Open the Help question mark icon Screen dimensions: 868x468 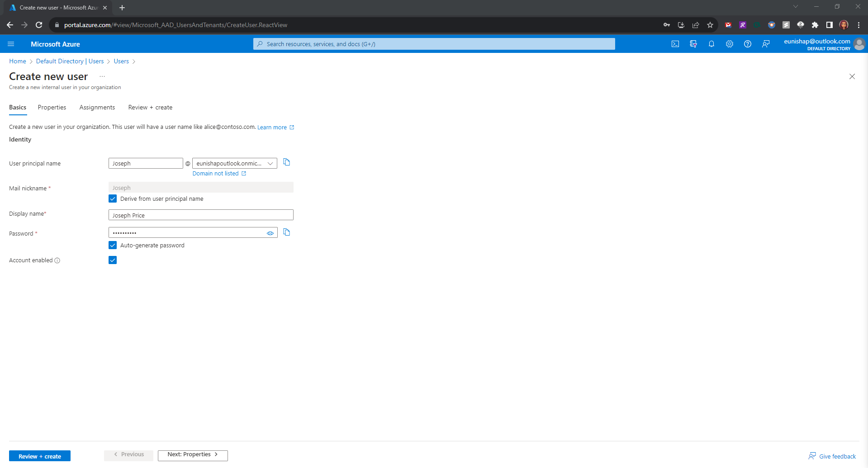tap(747, 44)
